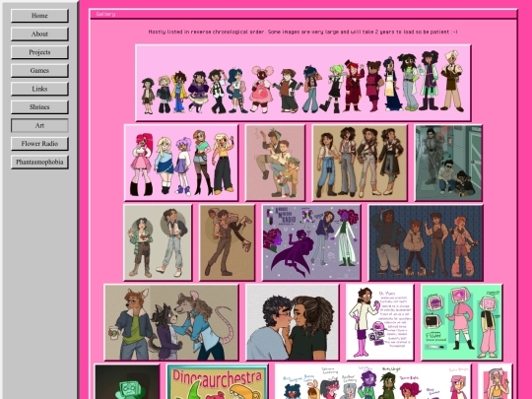Image resolution: width=532 pixels, height=399 pixels.
Task: Open the Phantasmophobia page
Action: click(39, 163)
